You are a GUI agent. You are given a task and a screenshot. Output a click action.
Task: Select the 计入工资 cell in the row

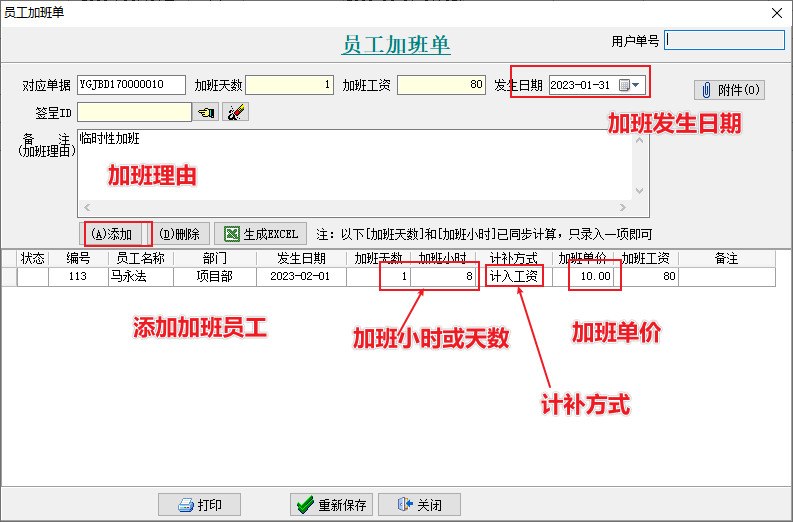point(515,277)
